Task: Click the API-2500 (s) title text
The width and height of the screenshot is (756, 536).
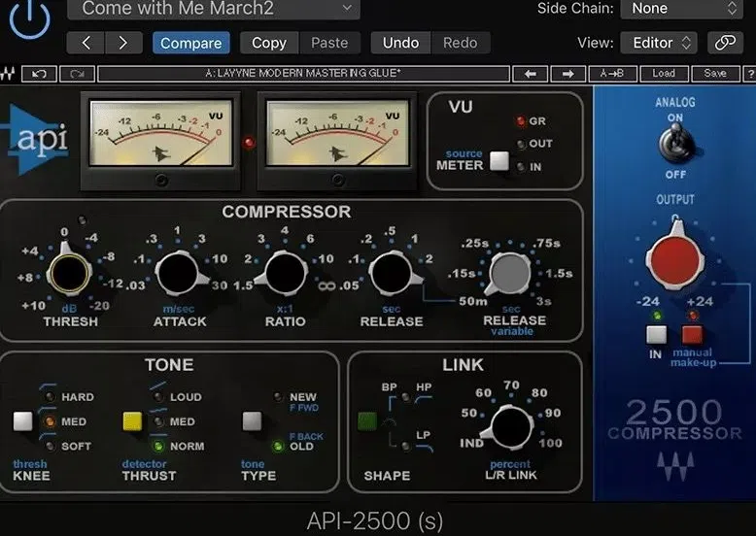Action: pyautogui.click(x=375, y=520)
